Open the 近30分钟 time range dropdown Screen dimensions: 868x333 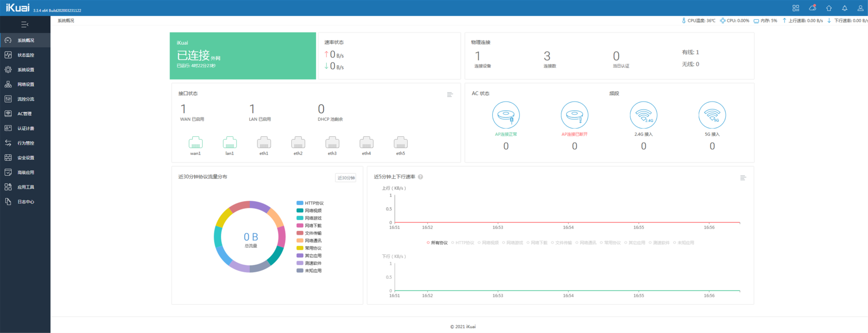[x=345, y=178]
